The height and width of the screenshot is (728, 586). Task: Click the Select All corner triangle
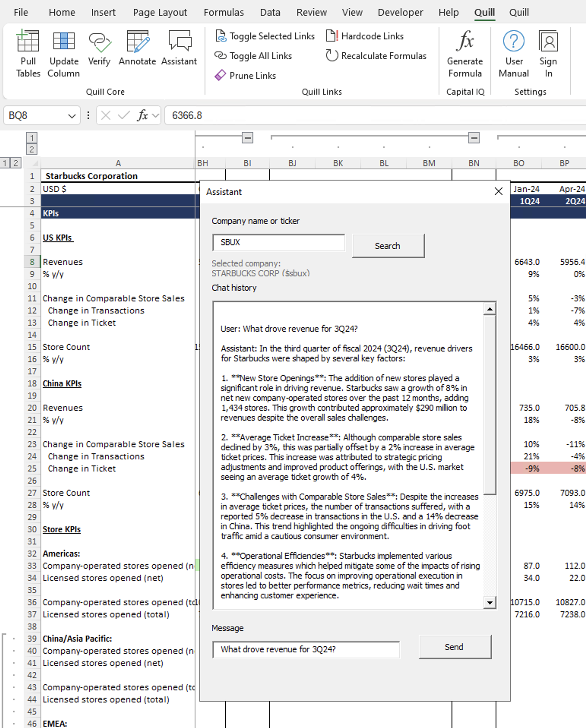tap(35, 163)
